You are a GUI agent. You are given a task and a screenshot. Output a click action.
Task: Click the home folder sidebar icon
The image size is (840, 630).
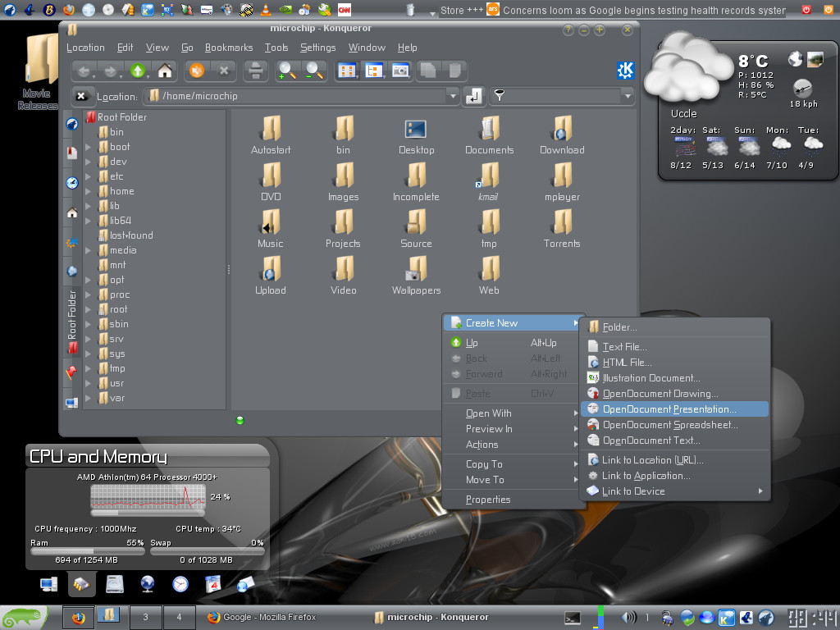pos(72,212)
